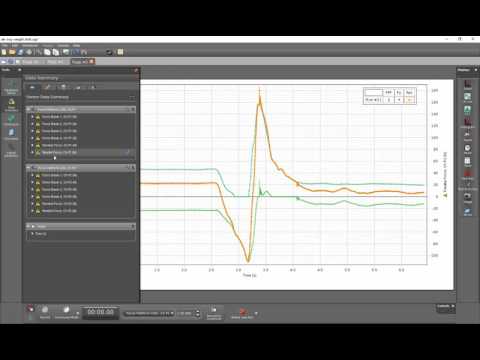Expand first measurement row in first sensor group
This screenshot has width=480, height=360.
pos(32,117)
